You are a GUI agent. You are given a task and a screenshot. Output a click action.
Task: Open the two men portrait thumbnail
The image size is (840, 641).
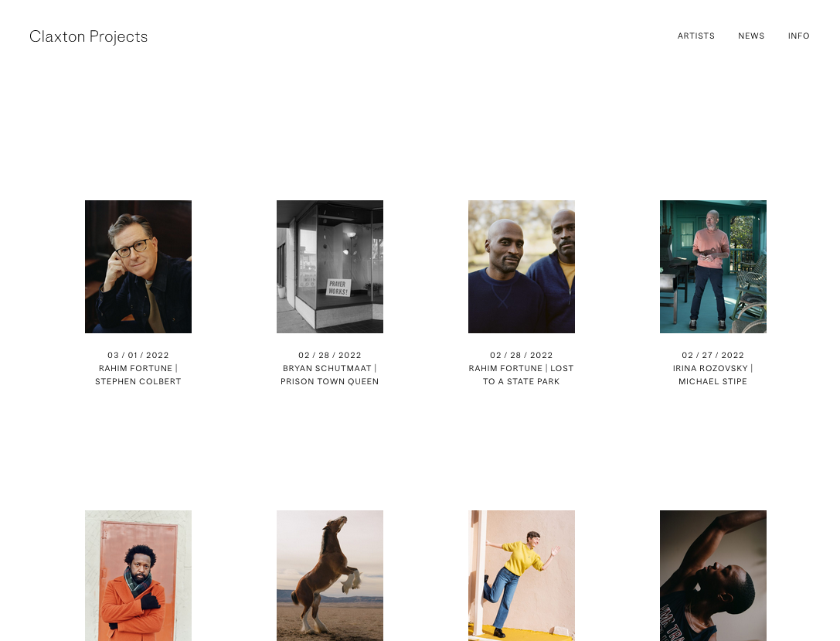(x=522, y=267)
